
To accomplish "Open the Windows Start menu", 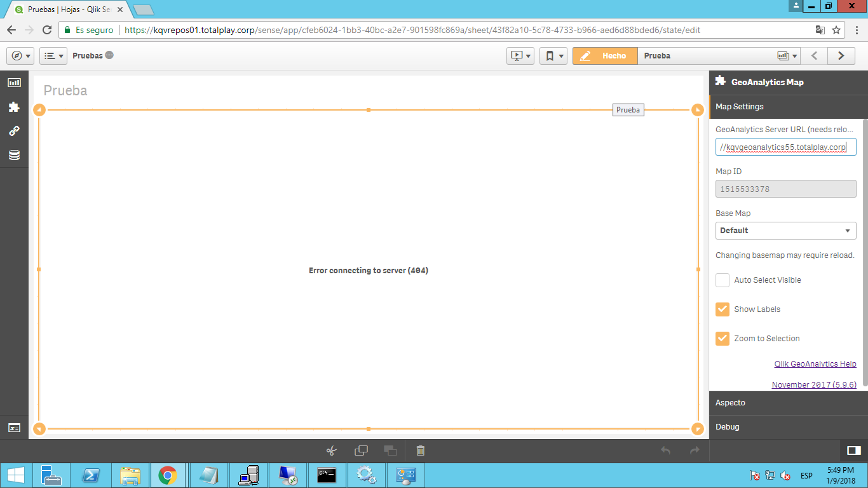I will click(x=15, y=475).
